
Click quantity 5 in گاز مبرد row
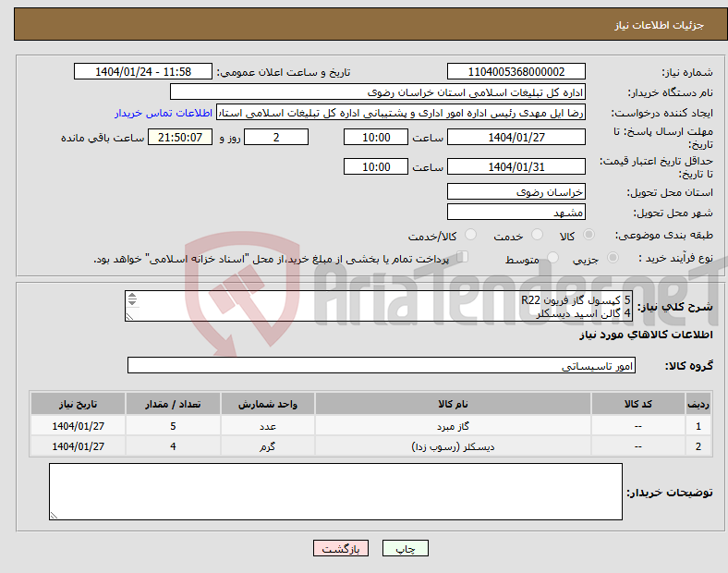click(173, 425)
